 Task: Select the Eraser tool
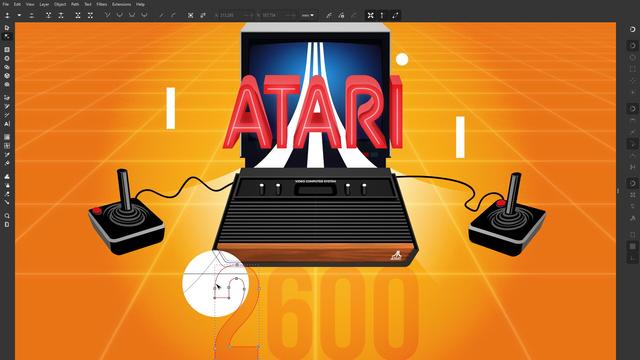[x=7, y=194]
